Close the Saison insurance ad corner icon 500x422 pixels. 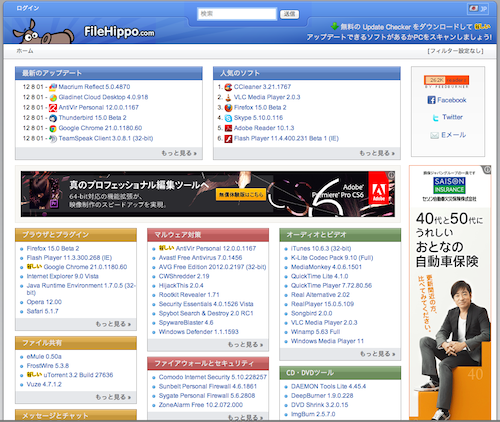487,169
